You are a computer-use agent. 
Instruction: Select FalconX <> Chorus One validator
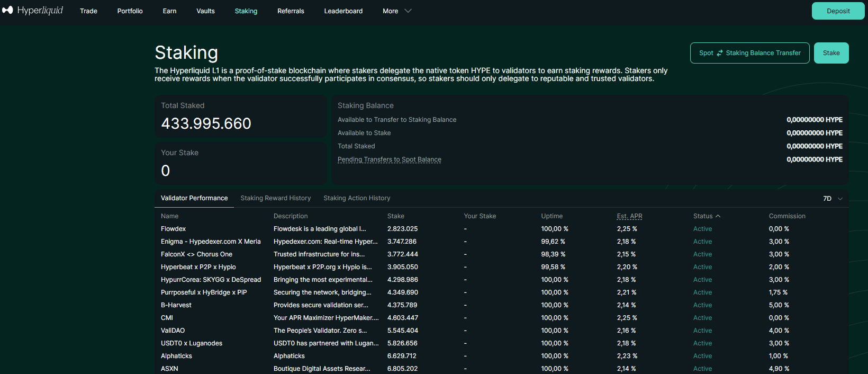pyautogui.click(x=501, y=254)
